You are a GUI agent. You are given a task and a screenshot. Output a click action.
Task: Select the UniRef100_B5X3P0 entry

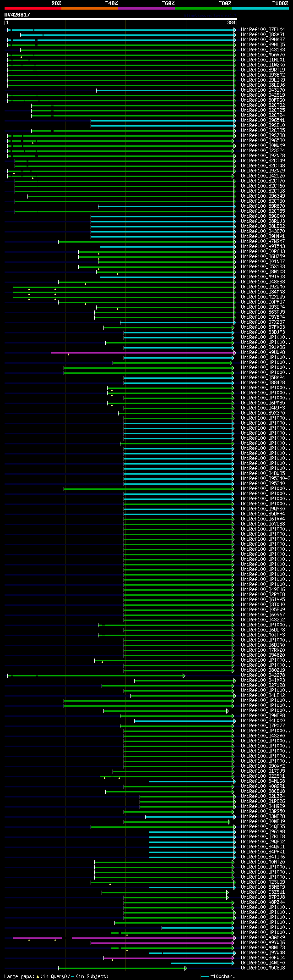coord(263,413)
